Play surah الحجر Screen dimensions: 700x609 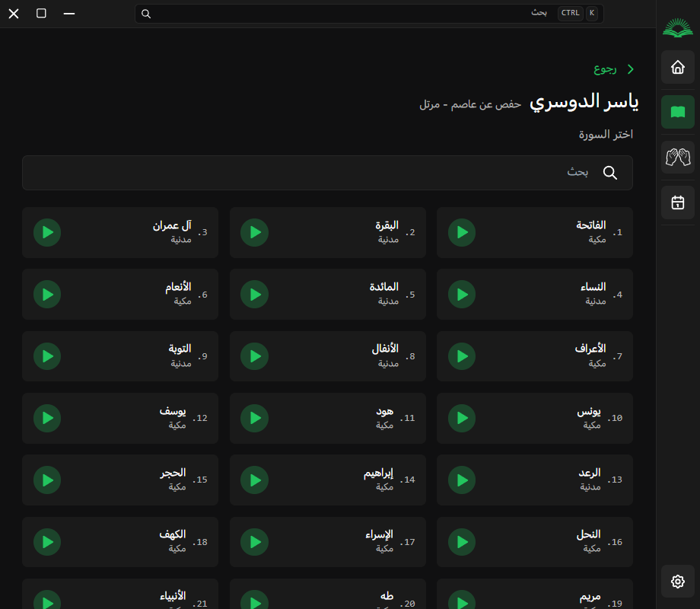47,480
